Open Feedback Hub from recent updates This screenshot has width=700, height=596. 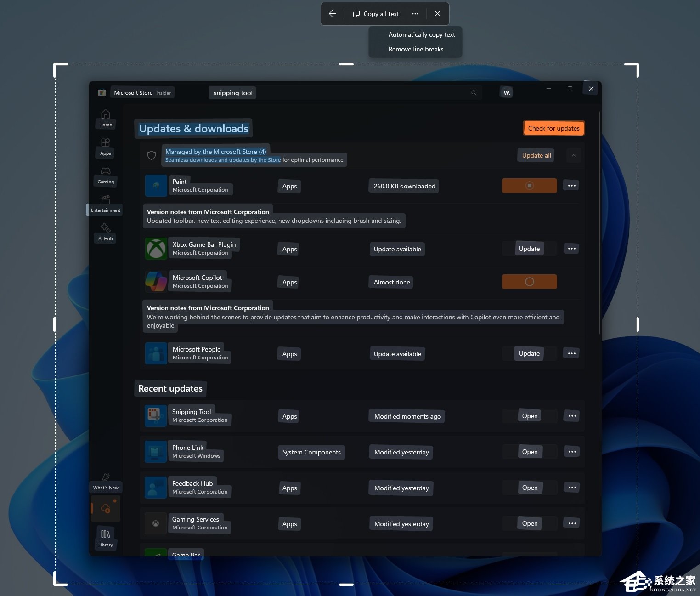tap(530, 488)
